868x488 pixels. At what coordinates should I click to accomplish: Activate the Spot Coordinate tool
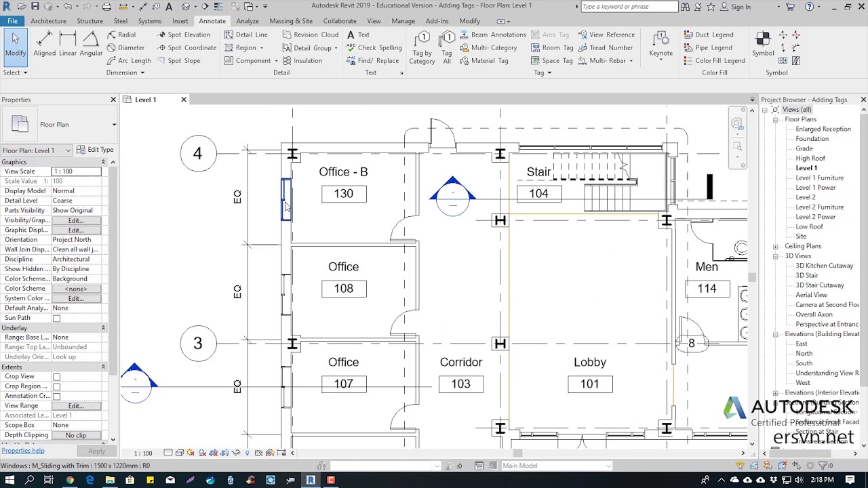click(187, 47)
